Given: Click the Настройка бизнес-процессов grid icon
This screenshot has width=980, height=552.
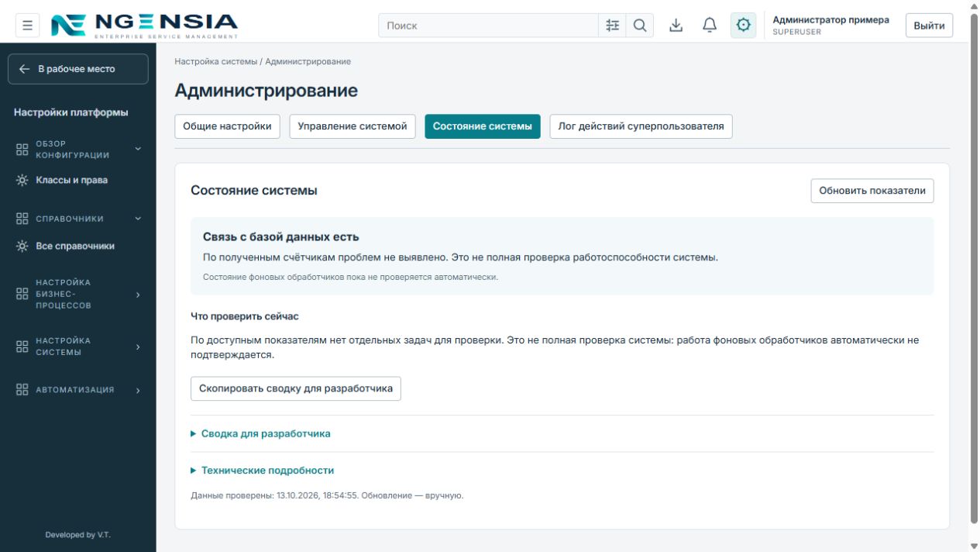Looking at the screenshot, I should click(x=22, y=294).
